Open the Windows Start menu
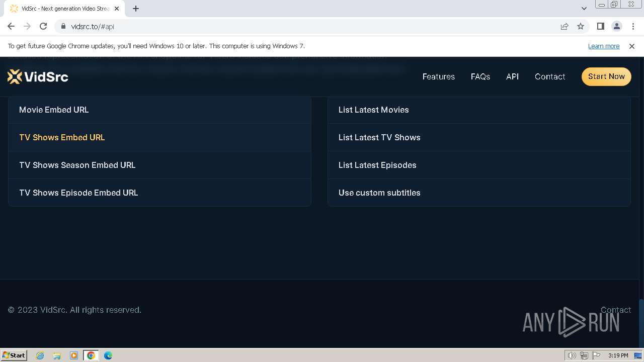 point(14,355)
